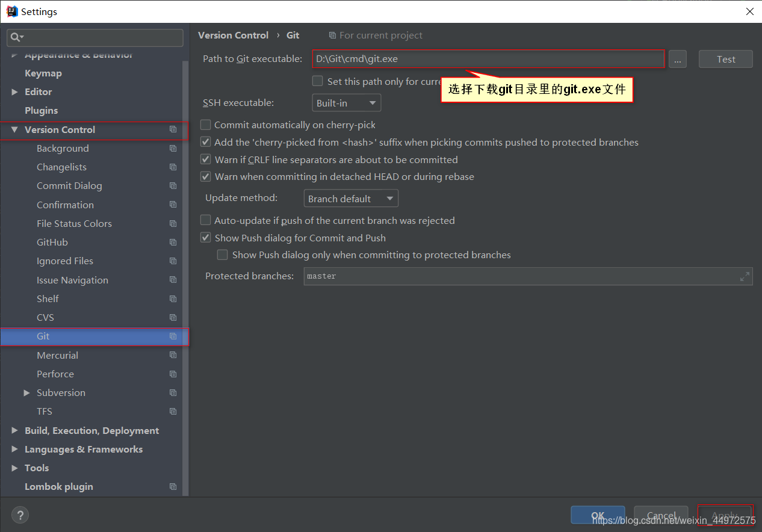This screenshot has width=762, height=532.
Task: Click the project-scope icon beside Confirmation
Action: [x=173, y=205]
